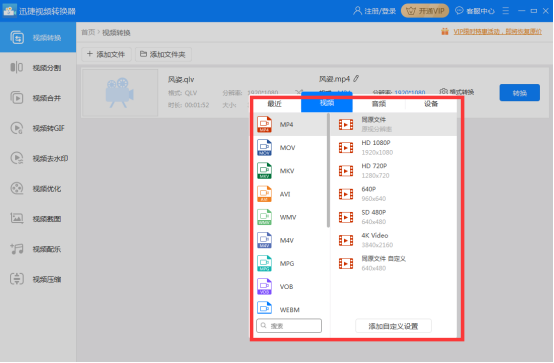Screen dimensions: 554x363
Task: Select MOV format
Action: (x=290, y=148)
